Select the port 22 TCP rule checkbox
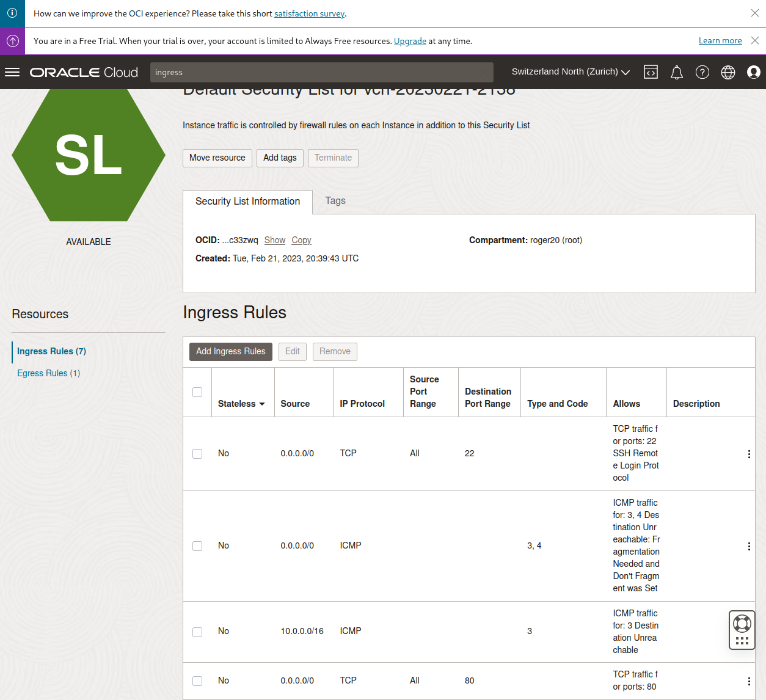This screenshot has width=766, height=700. click(x=197, y=454)
